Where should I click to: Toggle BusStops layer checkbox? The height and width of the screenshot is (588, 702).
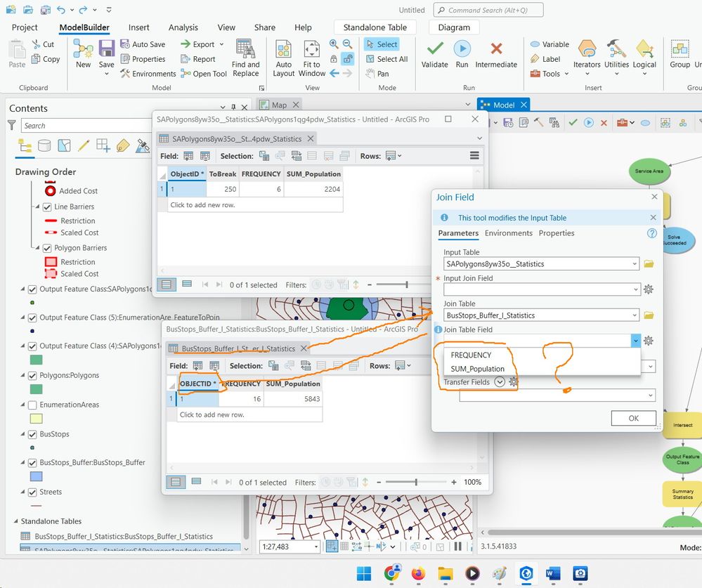coord(32,435)
